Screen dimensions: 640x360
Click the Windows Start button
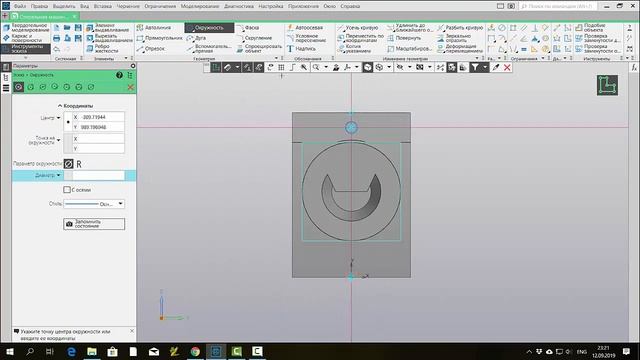9,351
